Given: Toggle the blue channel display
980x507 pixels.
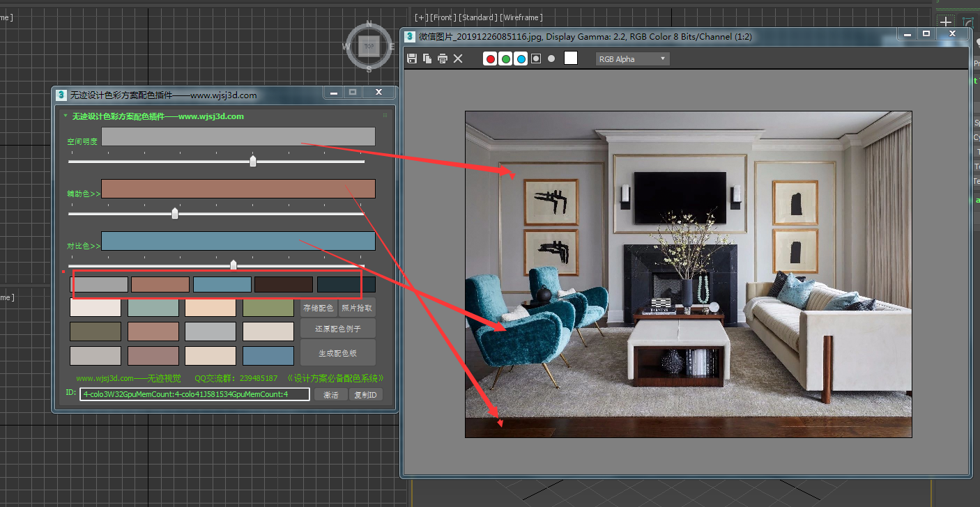Looking at the screenshot, I should point(521,59).
